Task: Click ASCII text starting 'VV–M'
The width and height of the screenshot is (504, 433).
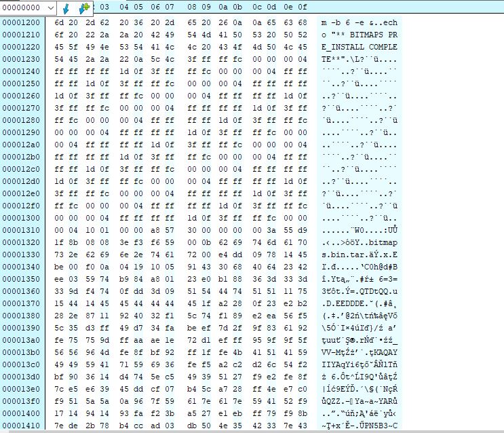Action: tap(360, 353)
